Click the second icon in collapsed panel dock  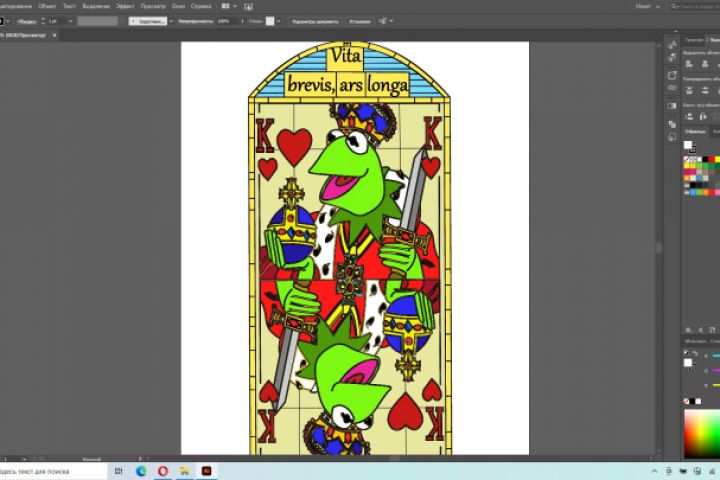coord(672,57)
